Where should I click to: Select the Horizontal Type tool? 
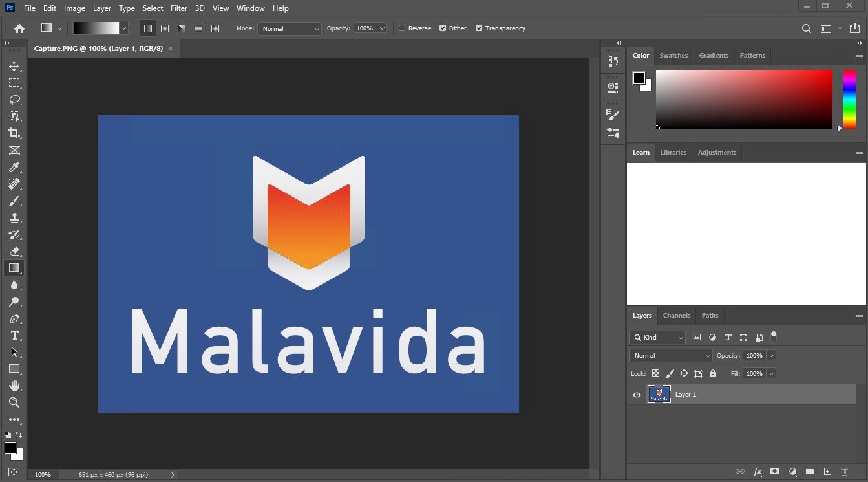[14, 335]
